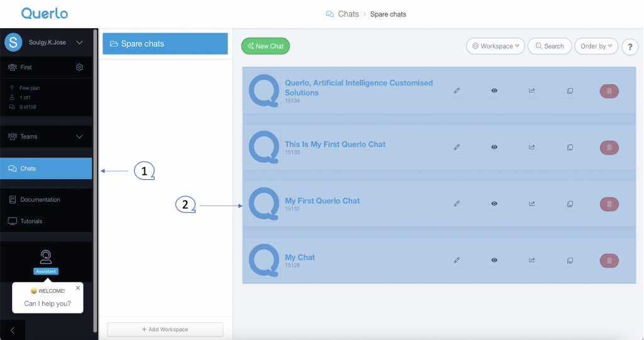This screenshot has width=644, height=340.
Task: Duplicate My First Querlo Chat
Action: pyautogui.click(x=570, y=204)
